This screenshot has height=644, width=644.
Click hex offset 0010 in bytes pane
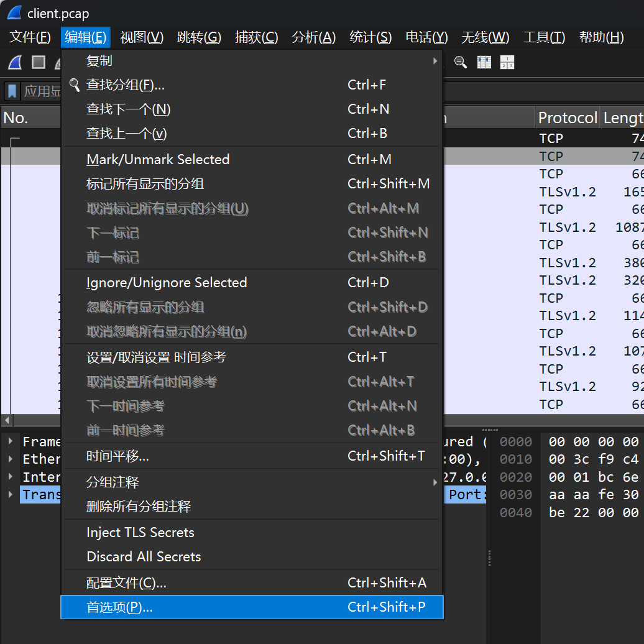tap(515, 459)
